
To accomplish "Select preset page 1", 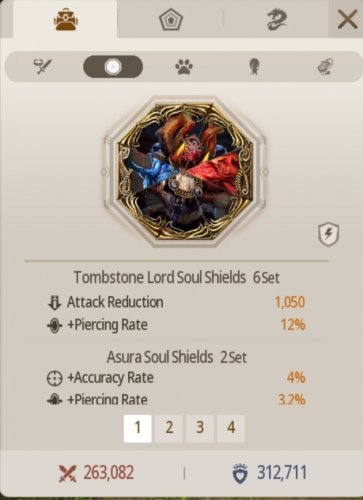I will [137, 428].
